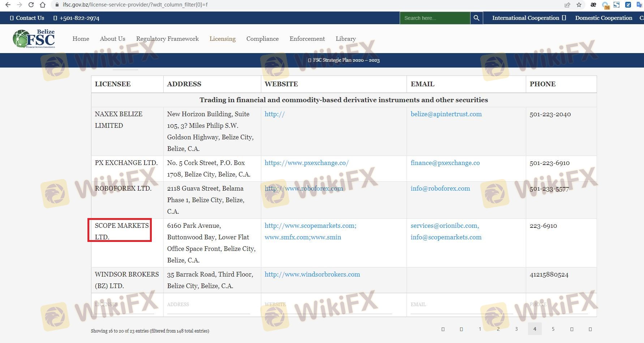Open the Regulatory Framework menu
The width and height of the screenshot is (644, 343).
point(167,39)
